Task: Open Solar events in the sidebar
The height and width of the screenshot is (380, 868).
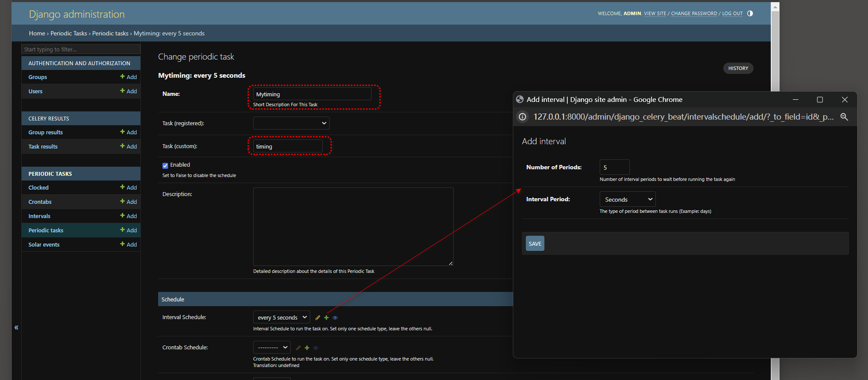Action: click(x=44, y=244)
